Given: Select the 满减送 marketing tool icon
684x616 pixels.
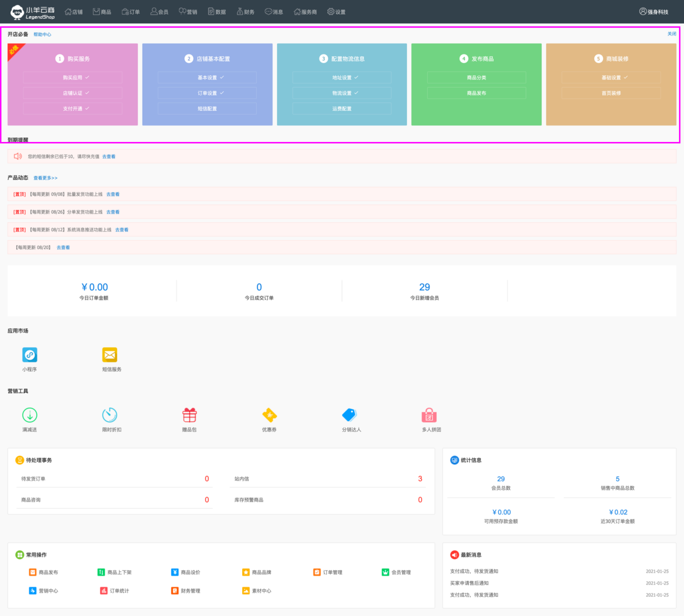Looking at the screenshot, I should [x=29, y=415].
